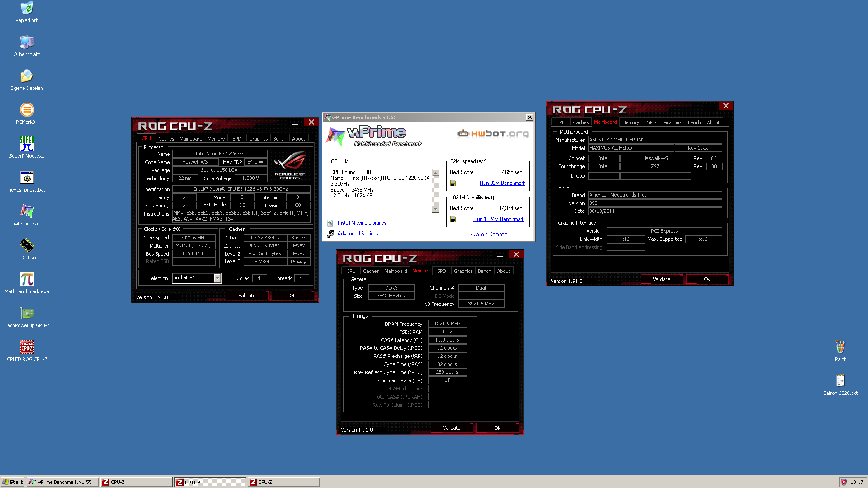Viewport: 868px width, 488px height.
Task: Click the DRAM Frequency 1271.9 MHz field
Action: pyautogui.click(x=447, y=324)
